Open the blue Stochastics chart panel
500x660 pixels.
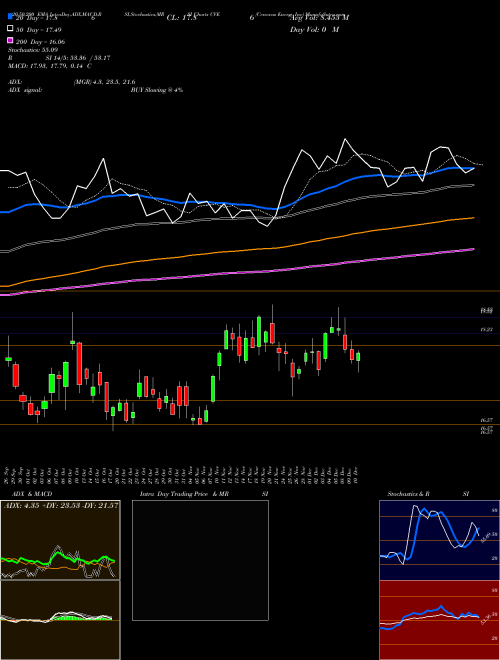coord(439,540)
